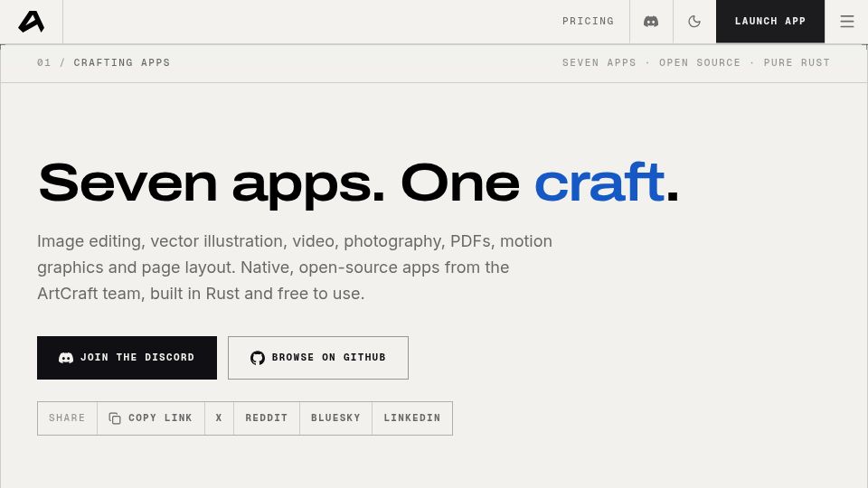The width and height of the screenshot is (868, 488).
Task: Click the blue word craft in headline
Action: [x=599, y=183]
